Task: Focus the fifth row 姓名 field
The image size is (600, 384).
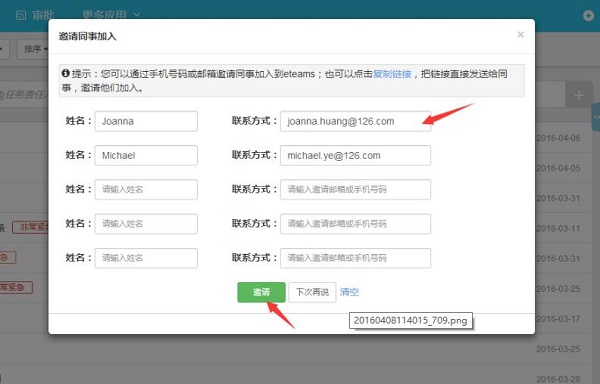Action: coord(146,258)
